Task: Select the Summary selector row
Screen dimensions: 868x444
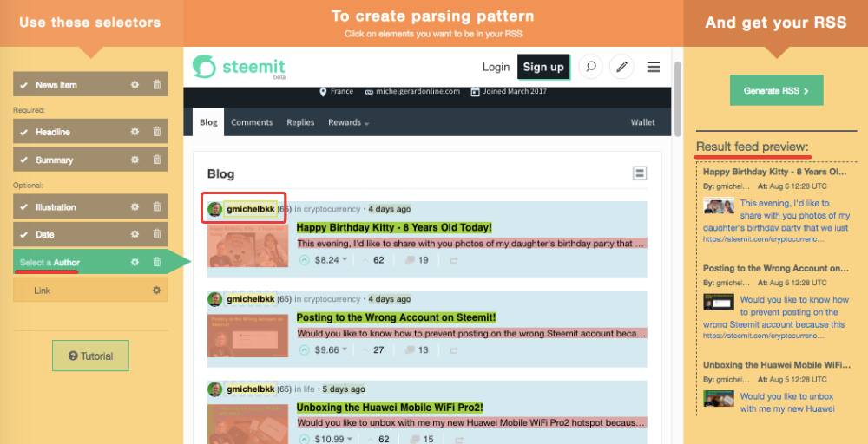Action: click(90, 160)
